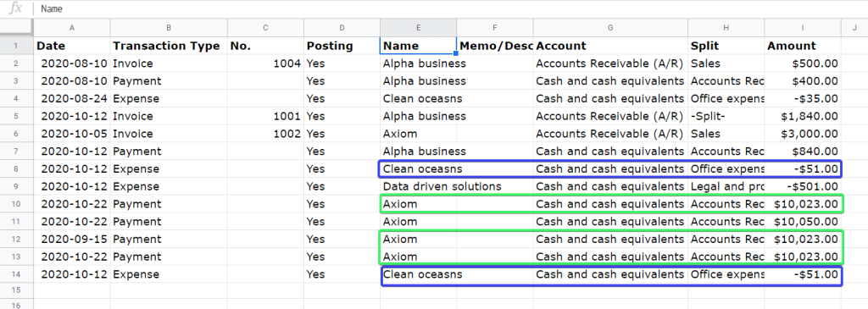
Task: Click invoice number 1004 cell
Action: pyautogui.click(x=265, y=63)
